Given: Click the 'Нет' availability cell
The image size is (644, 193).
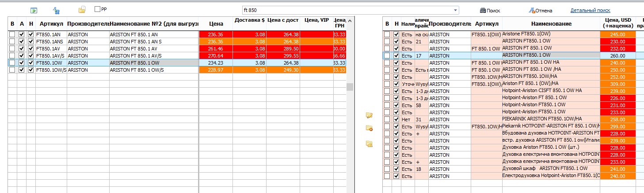Looking at the screenshot, I should [407, 120].
